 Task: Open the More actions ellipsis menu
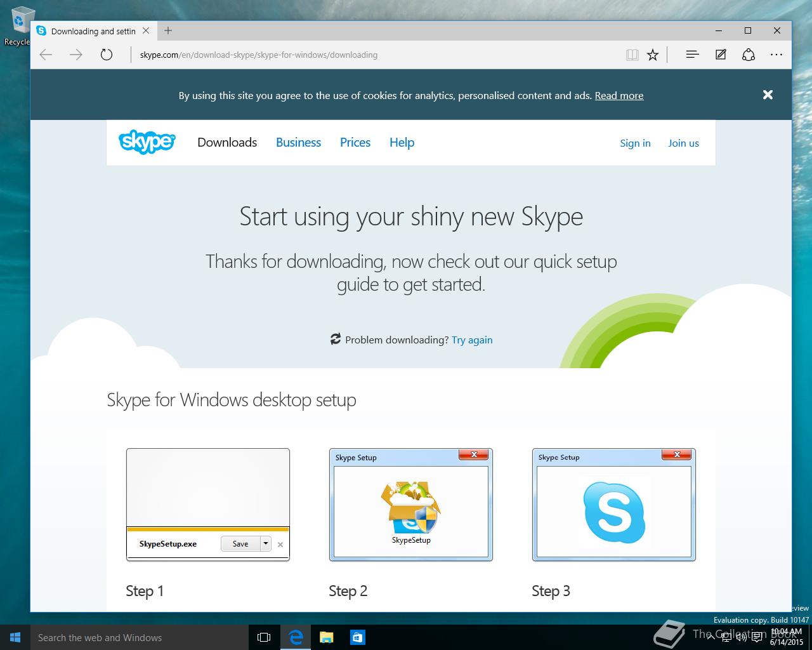(776, 55)
